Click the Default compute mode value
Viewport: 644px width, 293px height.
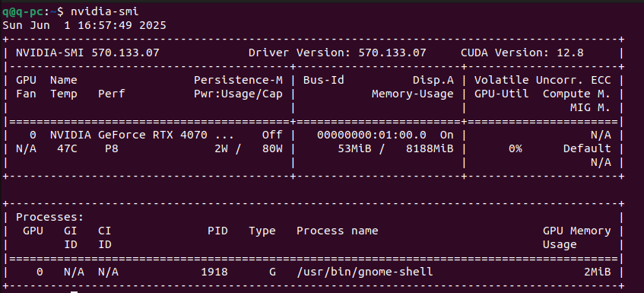(x=587, y=148)
